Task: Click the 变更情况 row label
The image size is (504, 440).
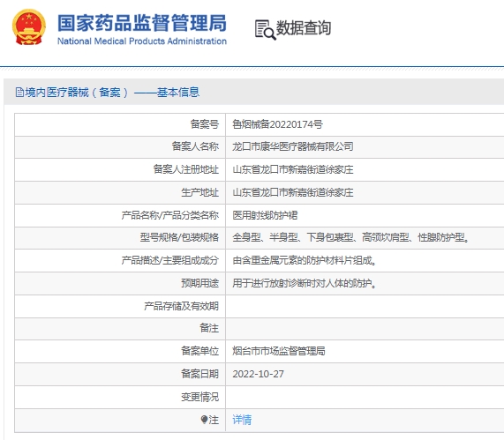Action: 200,397
